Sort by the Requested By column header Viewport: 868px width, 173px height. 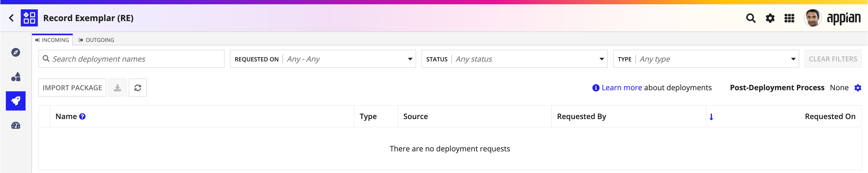coord(581,116)
